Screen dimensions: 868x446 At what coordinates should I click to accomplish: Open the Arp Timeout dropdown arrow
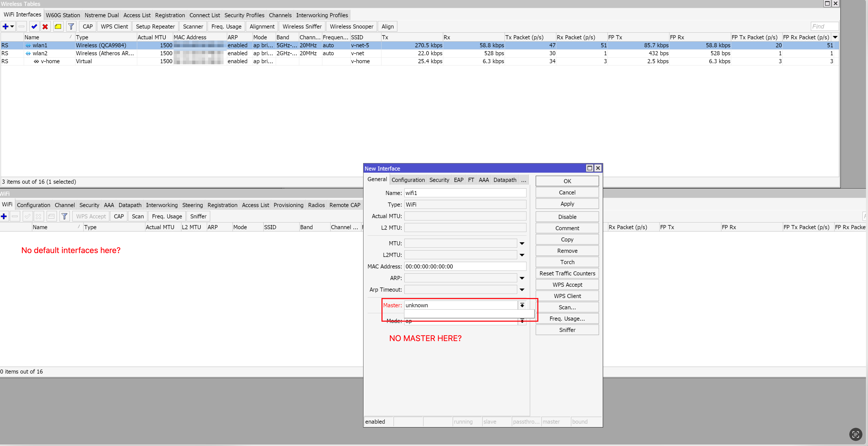(x=522, y=289)
